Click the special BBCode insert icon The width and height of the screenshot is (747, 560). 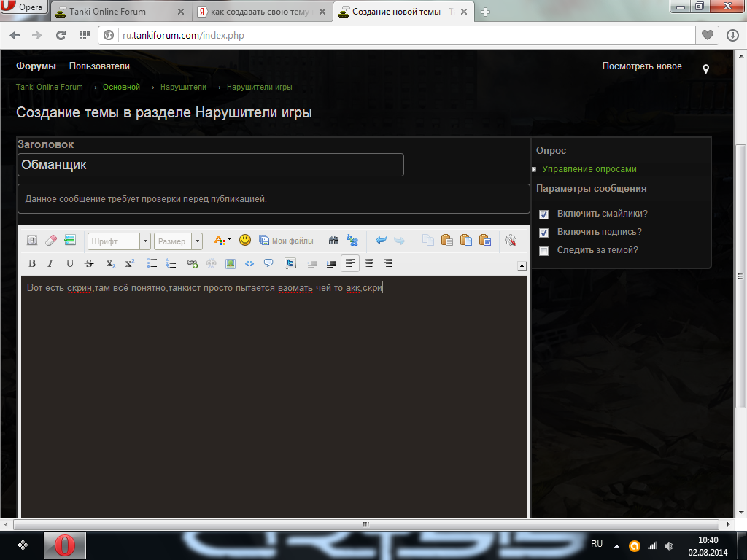click(x=70, y=241)
